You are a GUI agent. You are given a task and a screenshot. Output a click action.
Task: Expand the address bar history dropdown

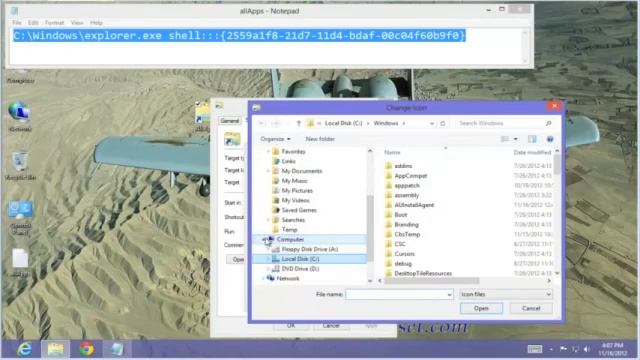click(x=432, y=123)
